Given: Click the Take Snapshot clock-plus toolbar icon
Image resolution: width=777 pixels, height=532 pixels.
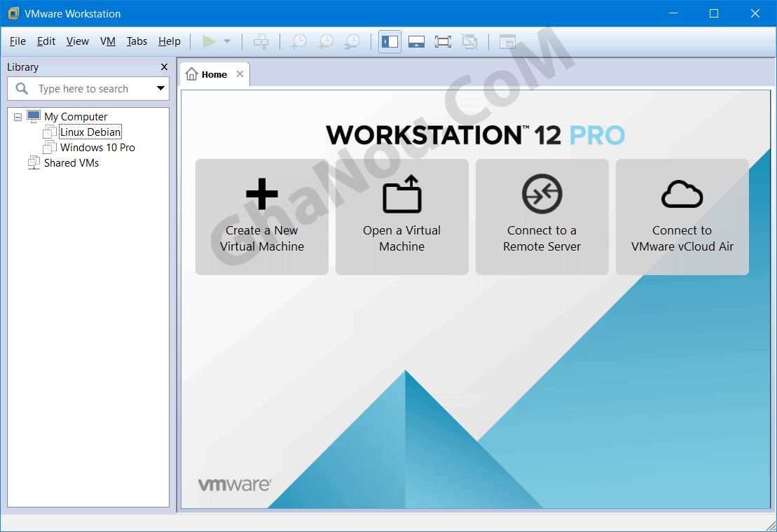Looking at the screenshot, I should click(298, 41).
